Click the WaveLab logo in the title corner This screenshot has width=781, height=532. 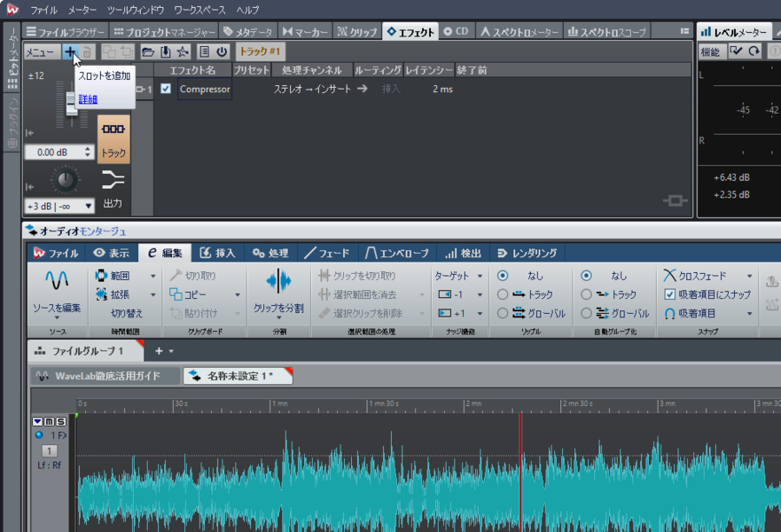point(12,9)
